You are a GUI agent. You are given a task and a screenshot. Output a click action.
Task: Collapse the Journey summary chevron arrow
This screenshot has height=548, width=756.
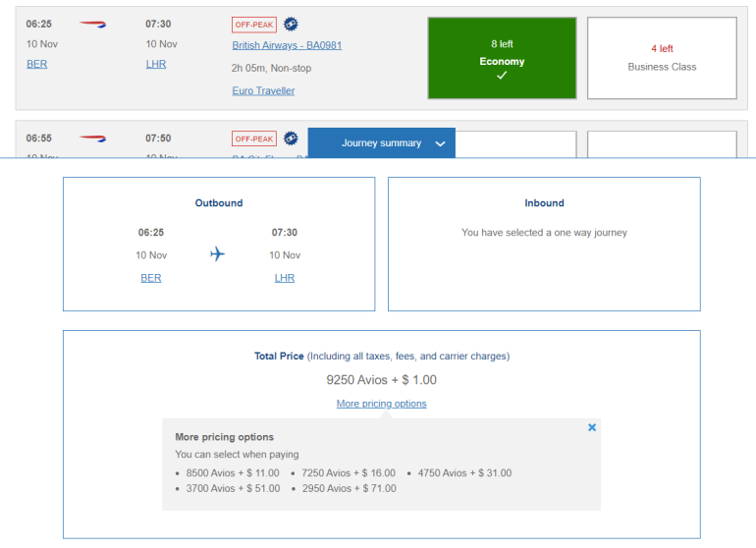440,143
